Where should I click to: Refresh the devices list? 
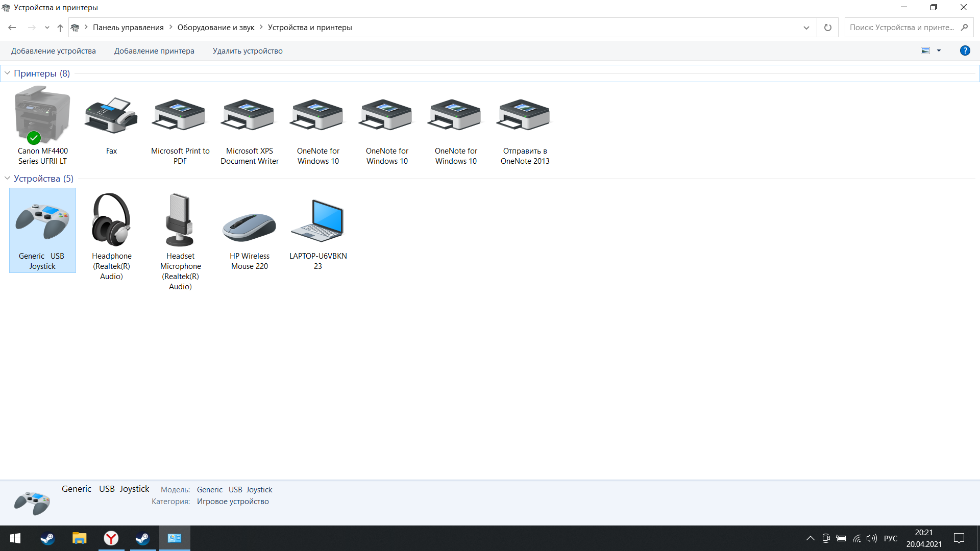point(828,28)
